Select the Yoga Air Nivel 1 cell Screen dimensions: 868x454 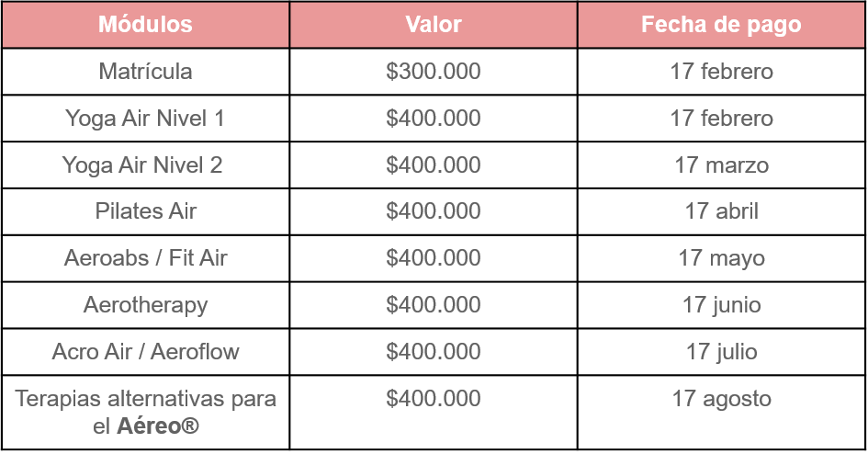point(146,119)
